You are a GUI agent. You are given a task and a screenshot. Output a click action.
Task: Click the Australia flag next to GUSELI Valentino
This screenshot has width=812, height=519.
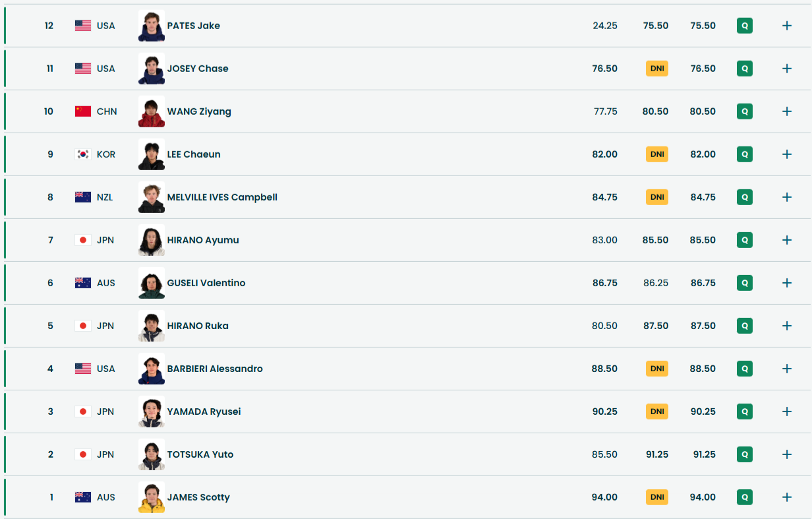[83, 283]
